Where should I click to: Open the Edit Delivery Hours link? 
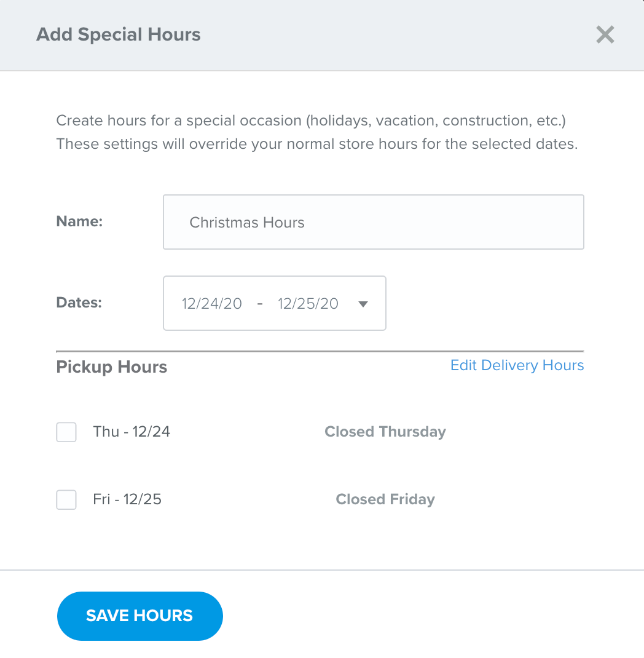click(x=517, y=365)
